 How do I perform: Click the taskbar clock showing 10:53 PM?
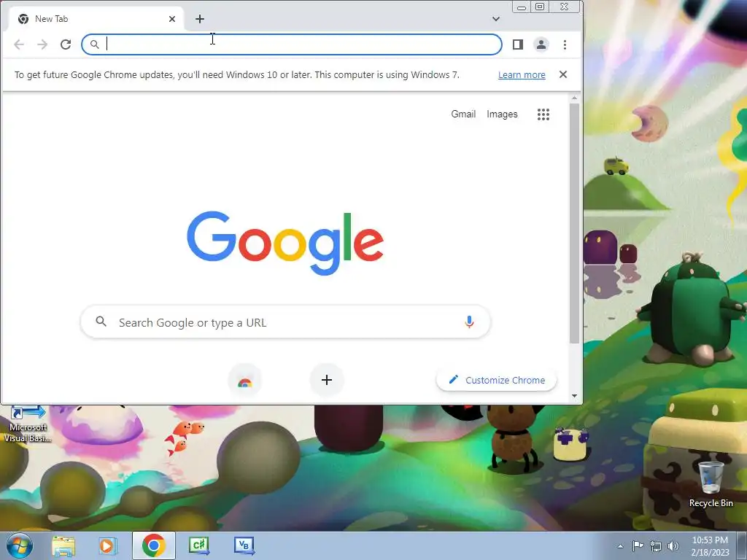click(x=710, y=546)
